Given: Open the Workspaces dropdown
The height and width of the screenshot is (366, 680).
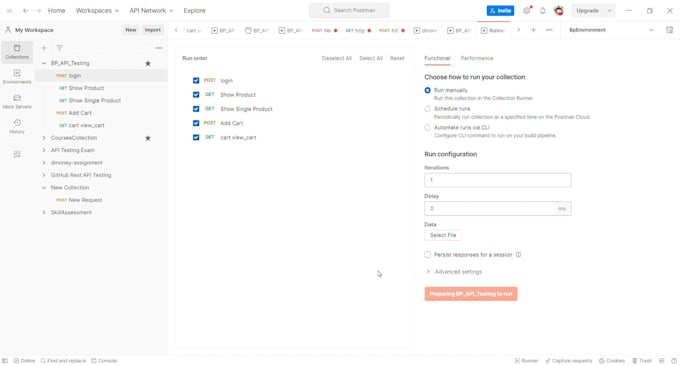Looking at the screenshot, I should (97, 10).
